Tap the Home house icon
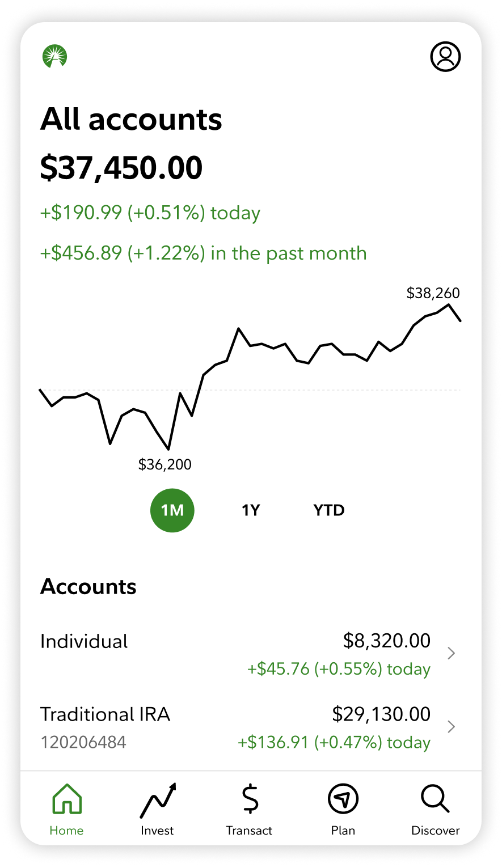502x868 pixels. pyautogui.click(x=67, y=799)
